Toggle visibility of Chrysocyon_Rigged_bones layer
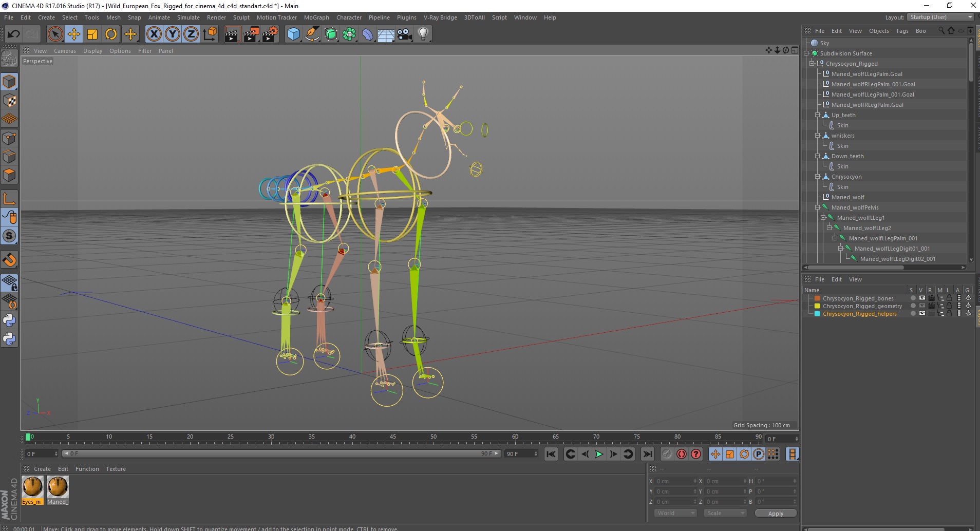The height and width of the screenshot is (531, 980). pos(922,298)
